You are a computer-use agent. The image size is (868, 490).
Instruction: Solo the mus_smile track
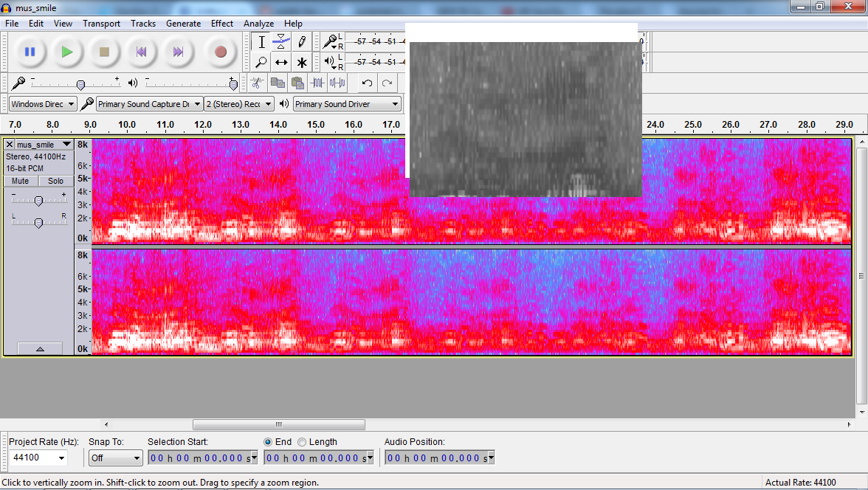(55, 181)
